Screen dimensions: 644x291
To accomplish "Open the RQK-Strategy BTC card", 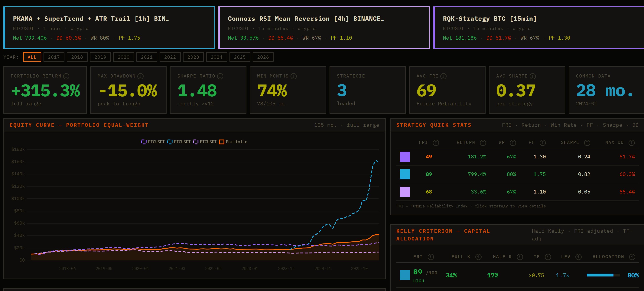I will (x=539, y=28).
